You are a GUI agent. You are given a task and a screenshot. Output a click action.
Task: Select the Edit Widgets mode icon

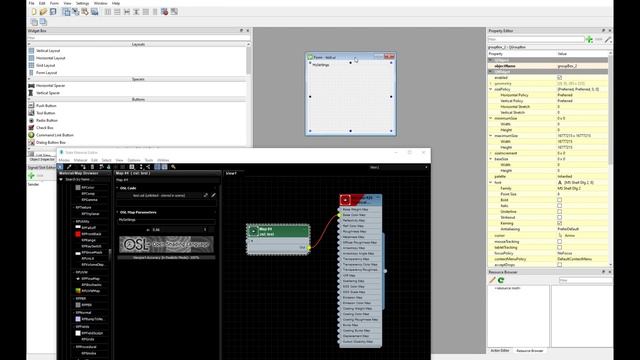pyautogui.click(x=66, y=12)
